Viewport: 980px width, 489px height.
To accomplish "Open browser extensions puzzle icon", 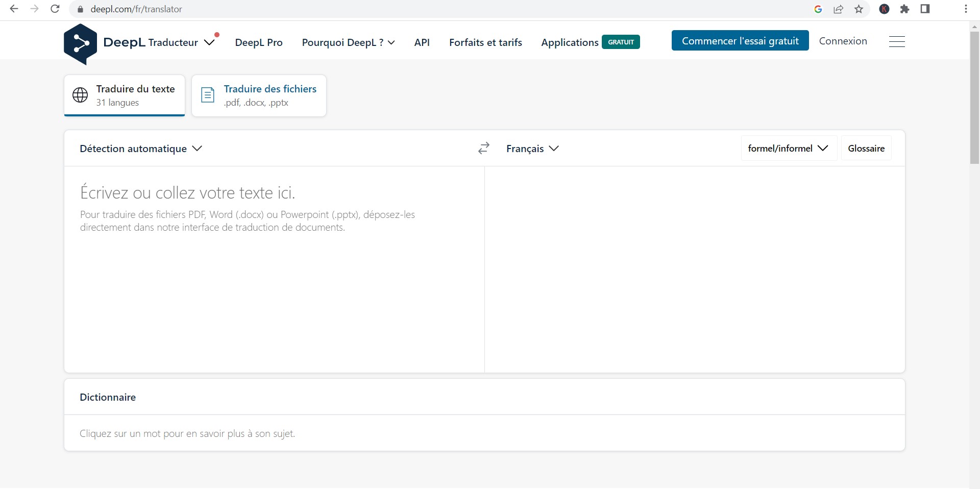I will coord(904,9).
